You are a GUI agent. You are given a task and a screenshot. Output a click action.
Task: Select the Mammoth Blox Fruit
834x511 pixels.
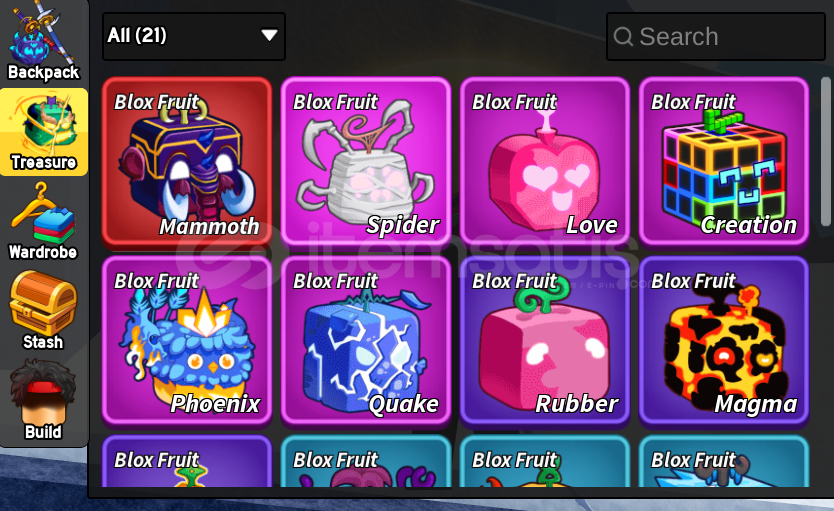187,162
